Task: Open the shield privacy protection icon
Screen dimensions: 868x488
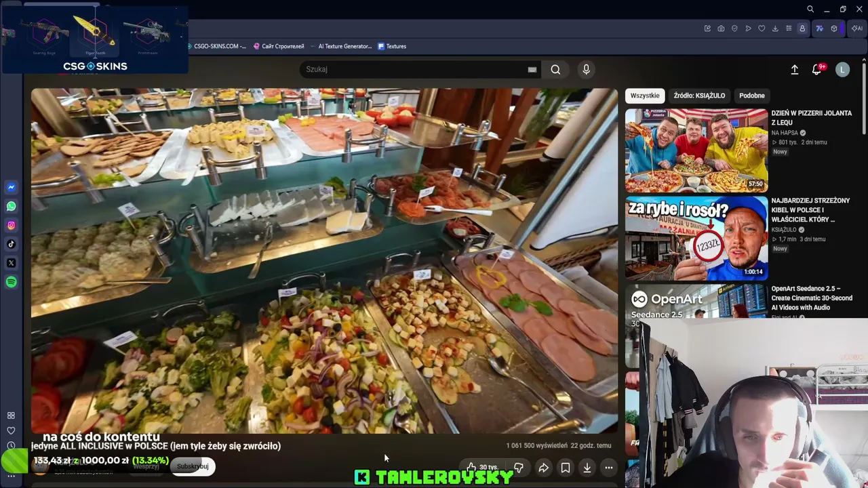Action: click(x=734, y=28)
